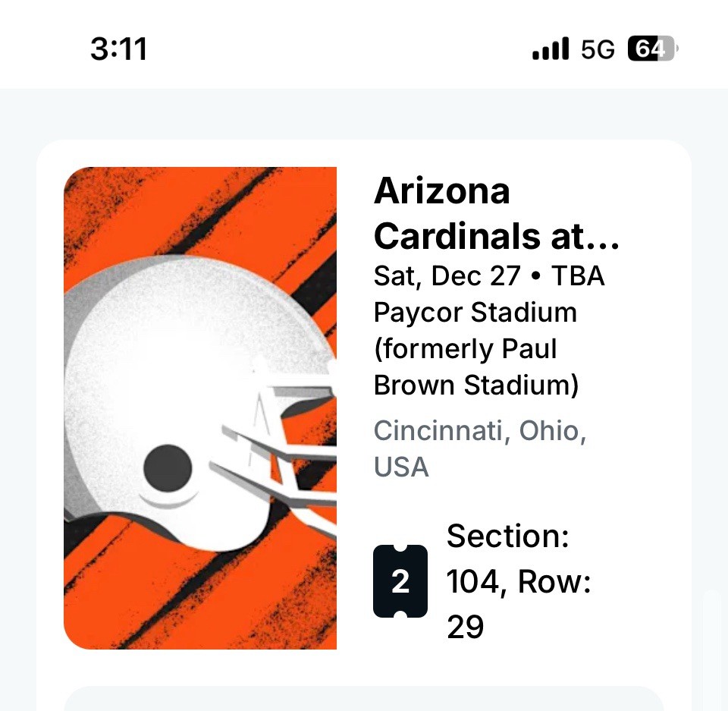Tap the 104, Row: seat text
The image size is (728, 711).
click(518, 582)
